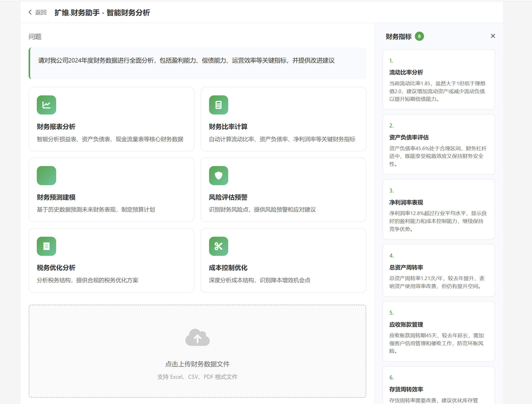Click the question text about 2024 financial data

click(x=186, y=60)
